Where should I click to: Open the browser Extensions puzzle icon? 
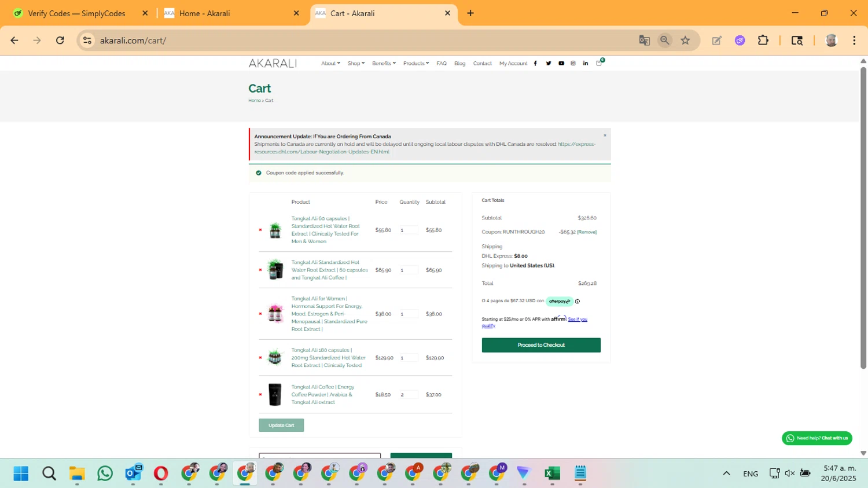pos(763,41)
